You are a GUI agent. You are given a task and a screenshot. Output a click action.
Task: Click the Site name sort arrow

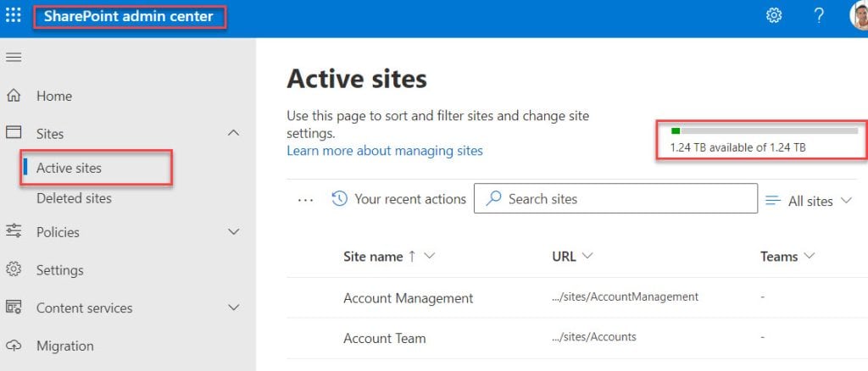click(x=411, y=257)
